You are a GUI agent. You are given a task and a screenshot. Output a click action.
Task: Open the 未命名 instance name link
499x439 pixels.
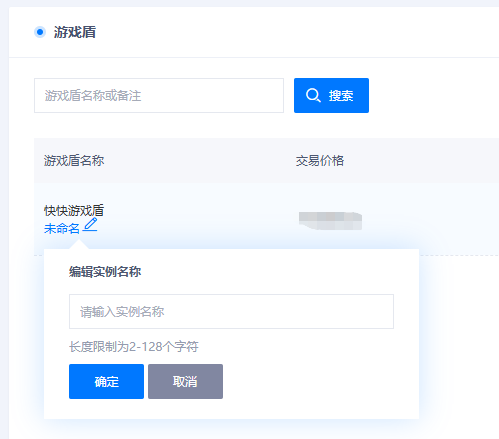pos(62,229)
